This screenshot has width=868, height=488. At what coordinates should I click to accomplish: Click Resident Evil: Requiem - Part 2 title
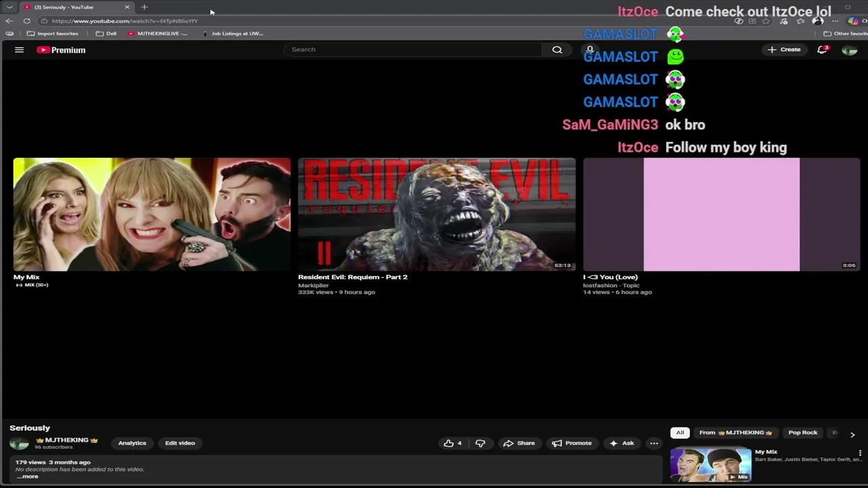(x=353, y=277)
